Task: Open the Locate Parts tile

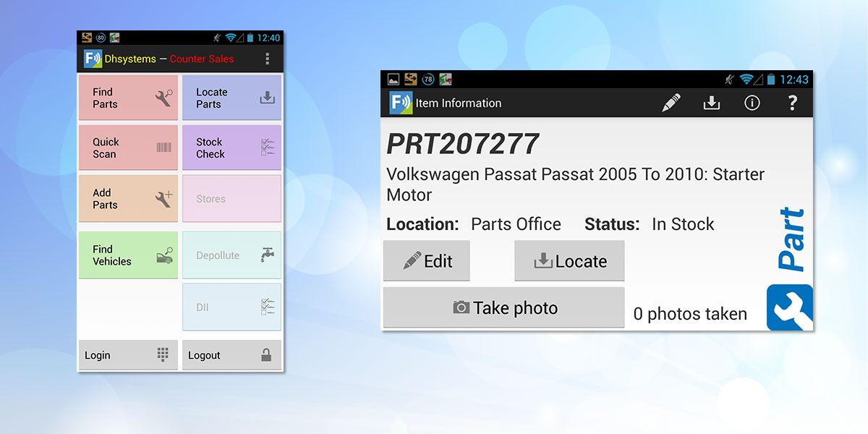Action: [x=231, y=98]
